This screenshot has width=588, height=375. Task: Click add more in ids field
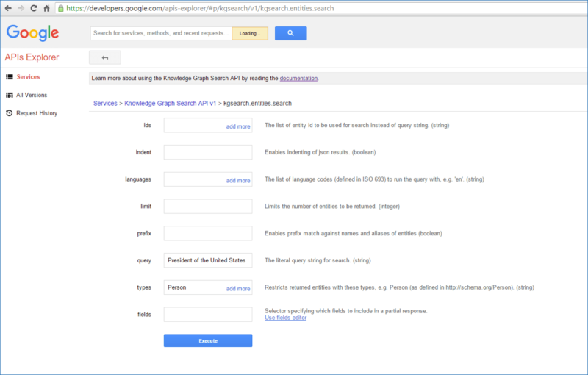[238, 126]
